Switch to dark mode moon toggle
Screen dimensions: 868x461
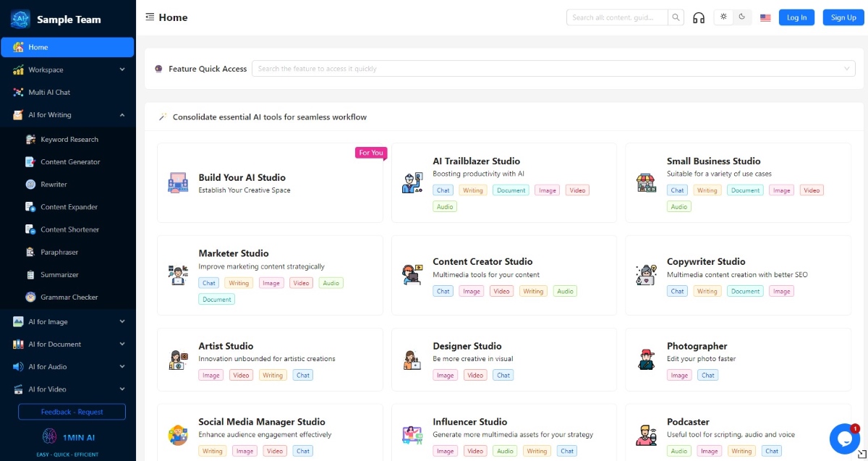click(x=742, y=17)
